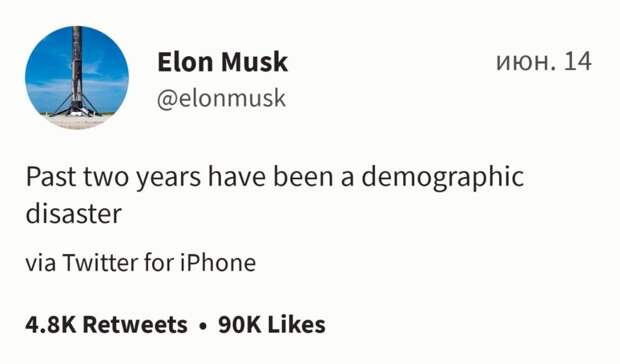View the 4.8K Retweets list
This screenshot has width=620, height=364.
tap(106, 325)
